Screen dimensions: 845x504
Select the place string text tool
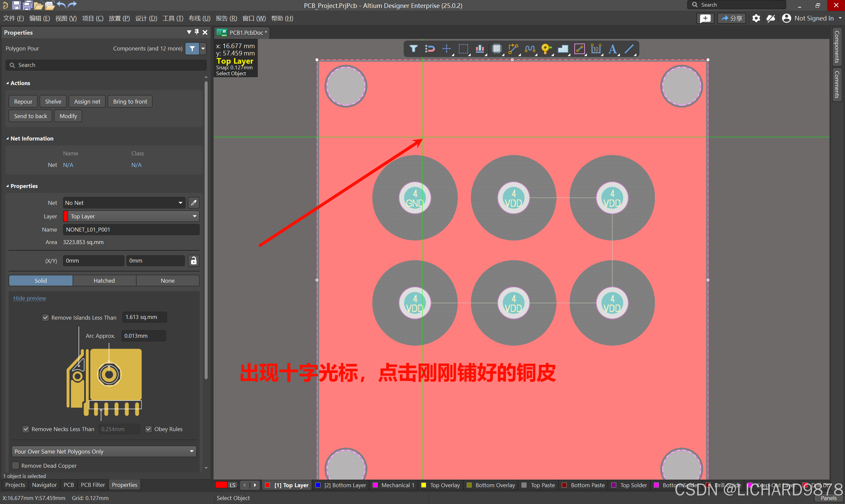coord(612,48)
